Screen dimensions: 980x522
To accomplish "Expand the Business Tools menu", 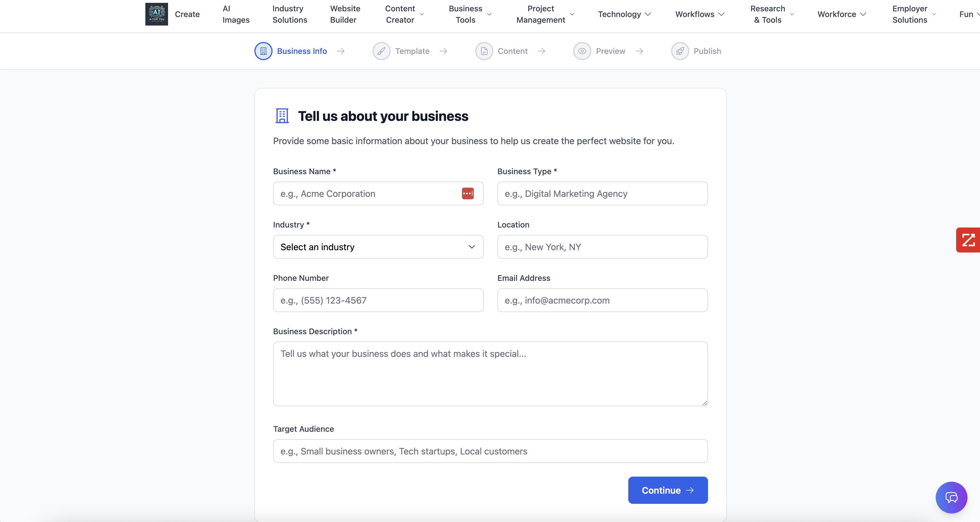I will click(x=470, y=14).
